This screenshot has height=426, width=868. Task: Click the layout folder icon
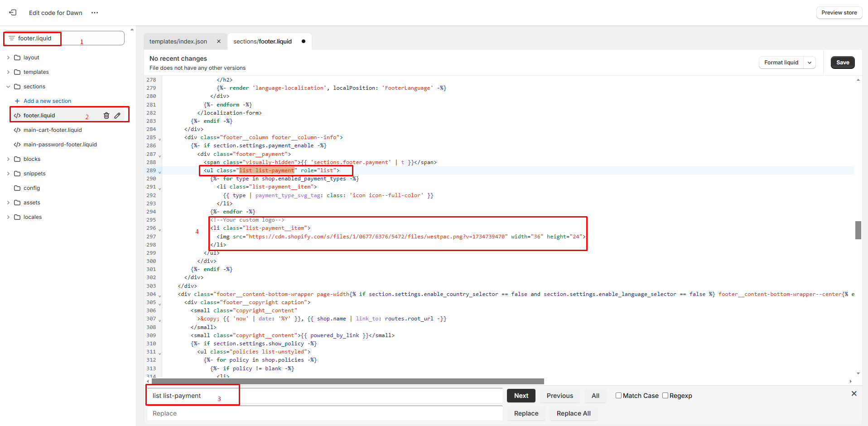17,58
